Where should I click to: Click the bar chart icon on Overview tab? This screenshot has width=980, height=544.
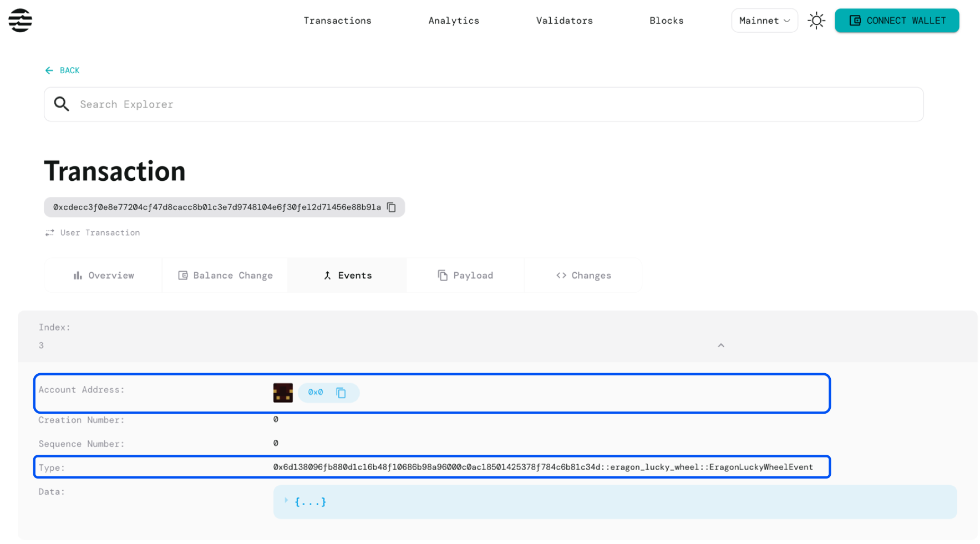78,275
